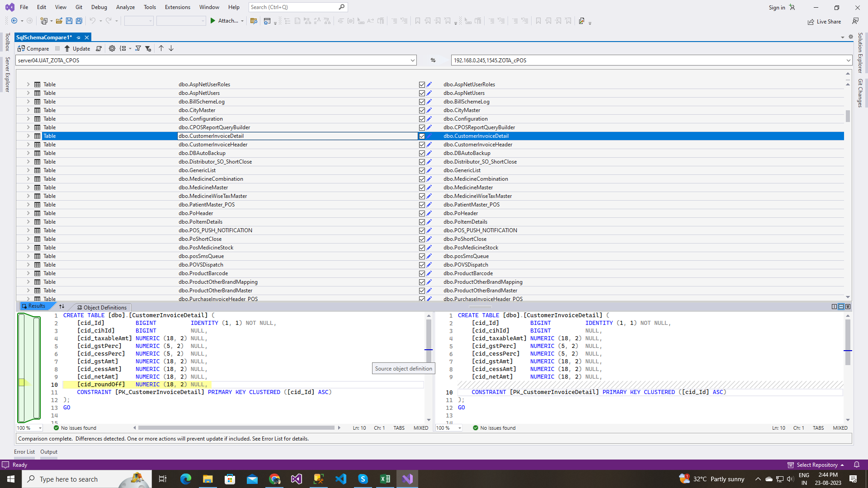
Task: Open the Extensions menu
Action: point(177,7)
